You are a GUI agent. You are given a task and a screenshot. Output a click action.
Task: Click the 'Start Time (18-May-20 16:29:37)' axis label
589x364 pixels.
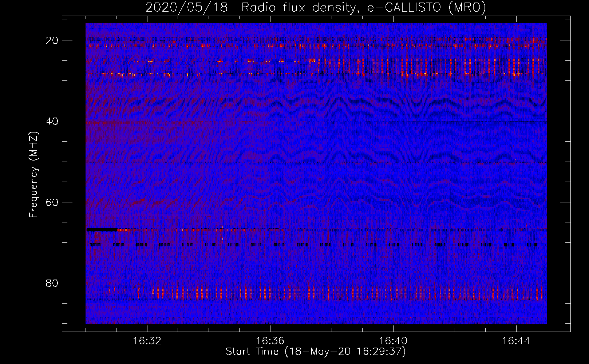pyautogui.click(x=316, y=352)
